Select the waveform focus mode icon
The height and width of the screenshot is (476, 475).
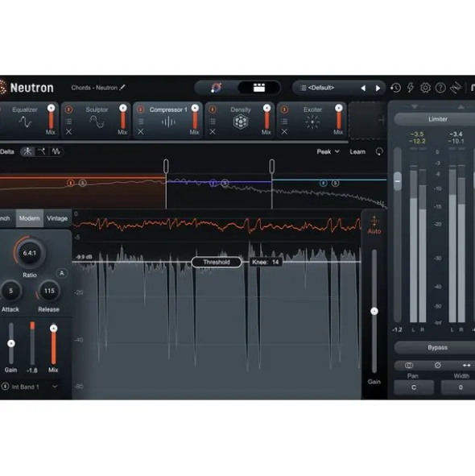(56, 151)
